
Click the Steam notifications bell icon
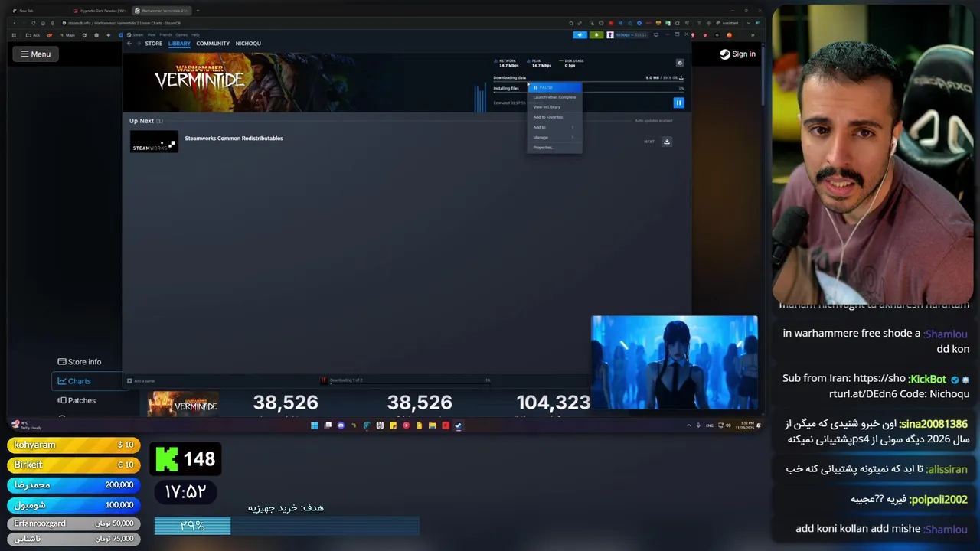[596, 34]
